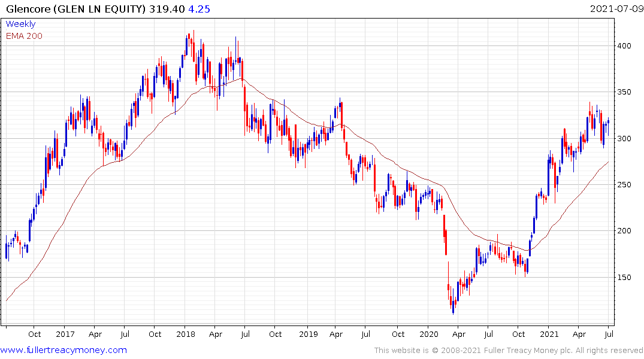
Task: Click the 400 price axis label
Action: click(624, 46)
